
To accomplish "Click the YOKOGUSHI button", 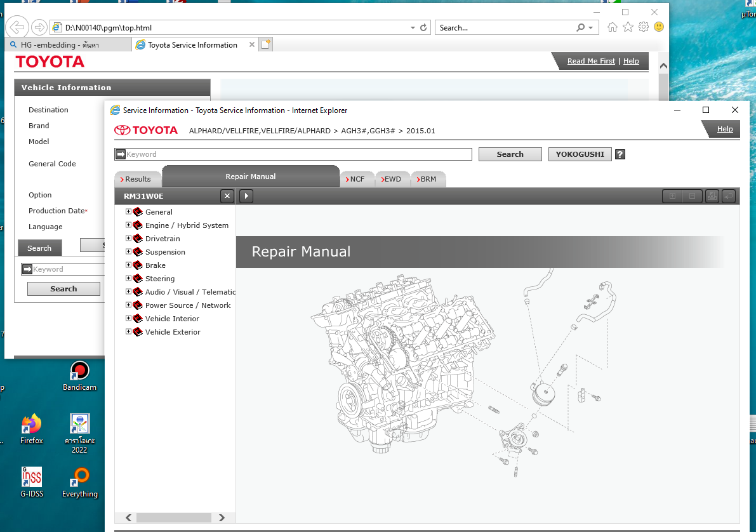I will (580, 154).
